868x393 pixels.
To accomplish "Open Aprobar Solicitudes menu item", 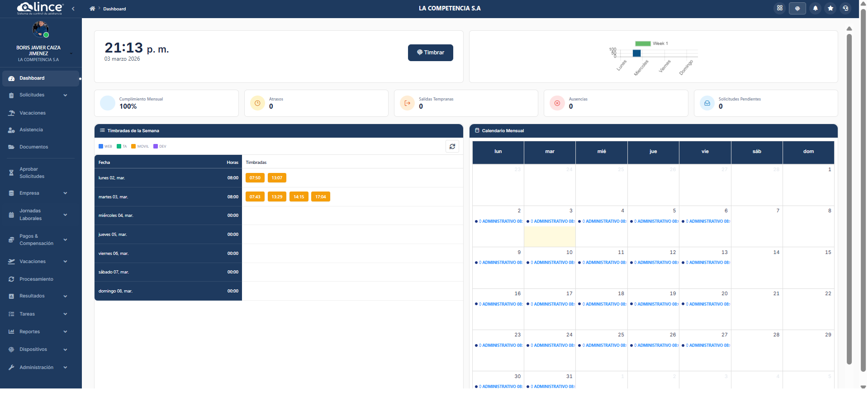I will [41, 173].
